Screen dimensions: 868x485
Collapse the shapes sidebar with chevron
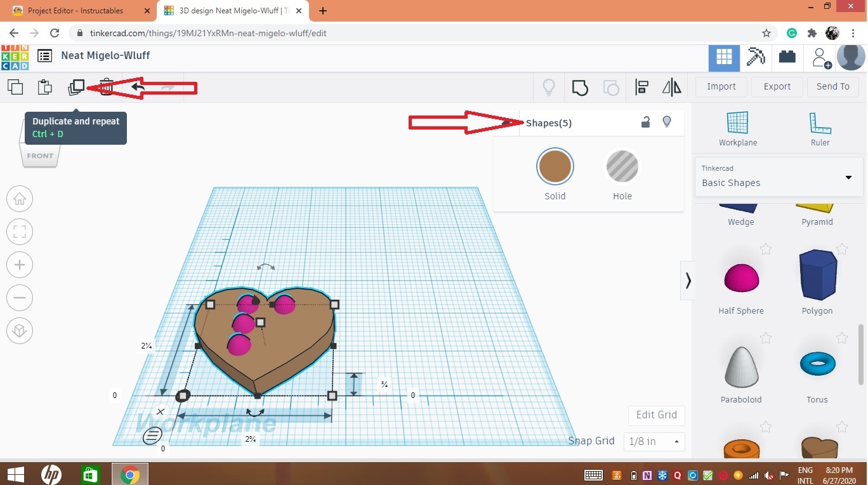pos(688,281)
